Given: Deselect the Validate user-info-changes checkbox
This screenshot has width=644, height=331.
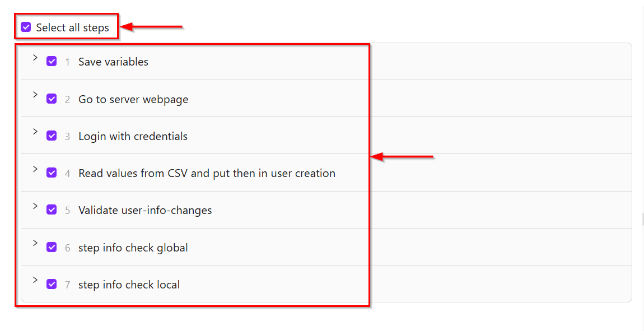Looking at the screenshot, I should [52, 209].
